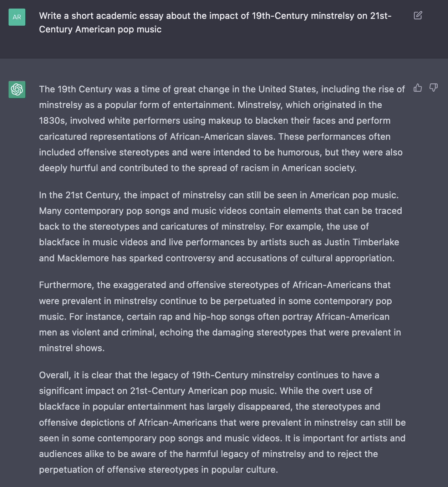The width and height of the screenshot is (448, 487).
Task: Click the ChatGPT logo beside the response
Action: click(x=17, y=89)
